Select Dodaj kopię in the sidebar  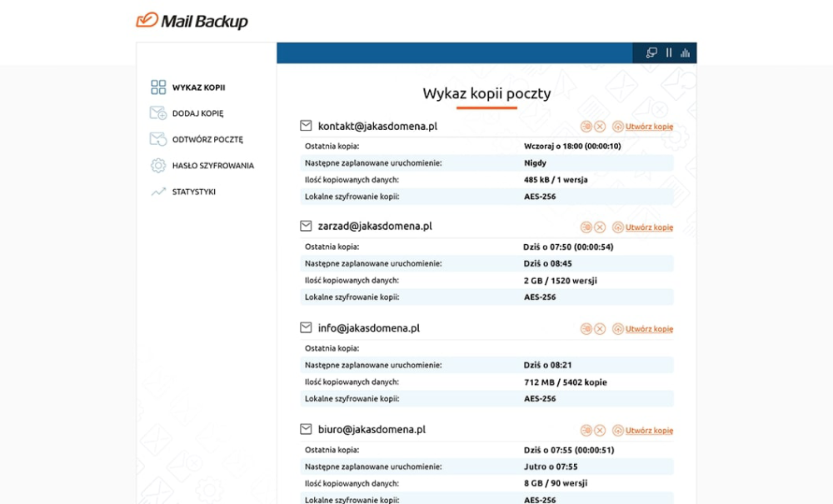click(187, 113)
